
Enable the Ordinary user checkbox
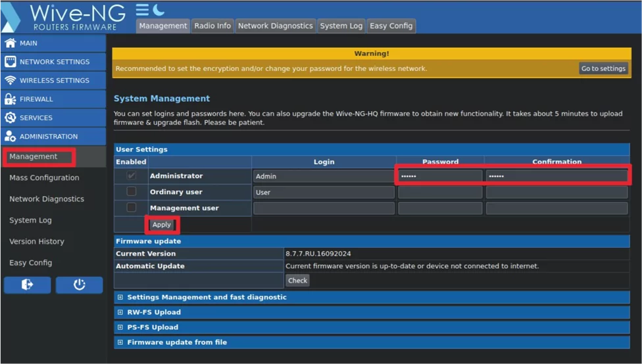(132, 192)
